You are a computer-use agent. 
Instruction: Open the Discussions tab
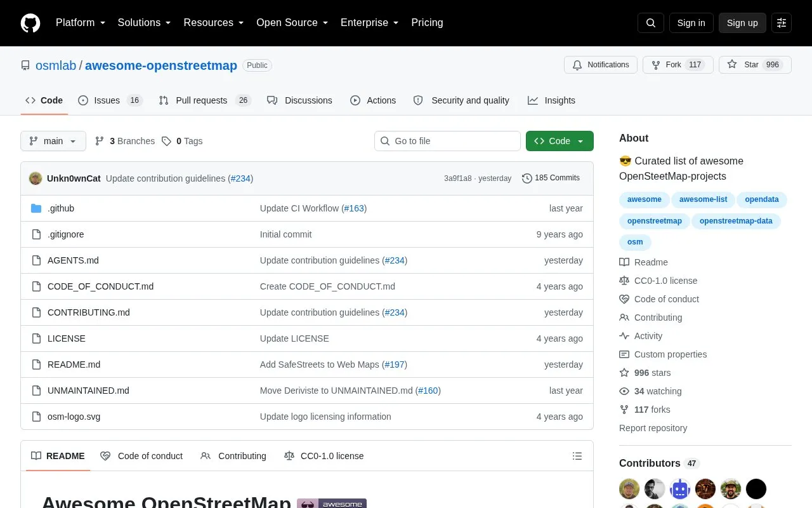coord(299,100)
